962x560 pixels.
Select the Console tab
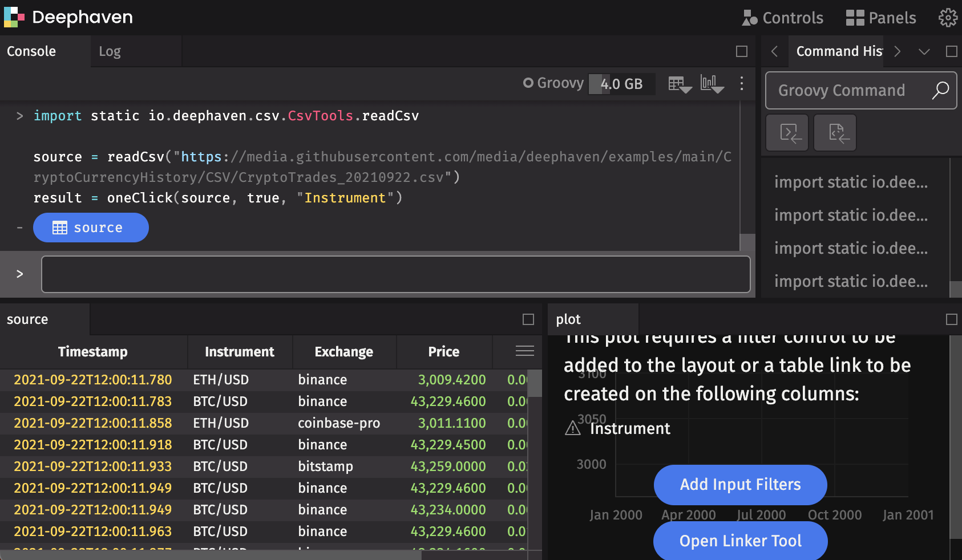(x=31, y=51)
